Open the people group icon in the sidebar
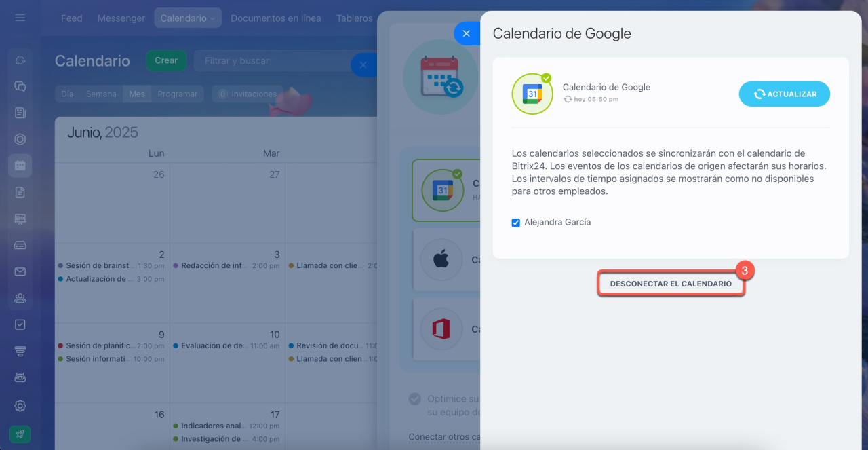The image size is (868, 450). tap(20, 298)
